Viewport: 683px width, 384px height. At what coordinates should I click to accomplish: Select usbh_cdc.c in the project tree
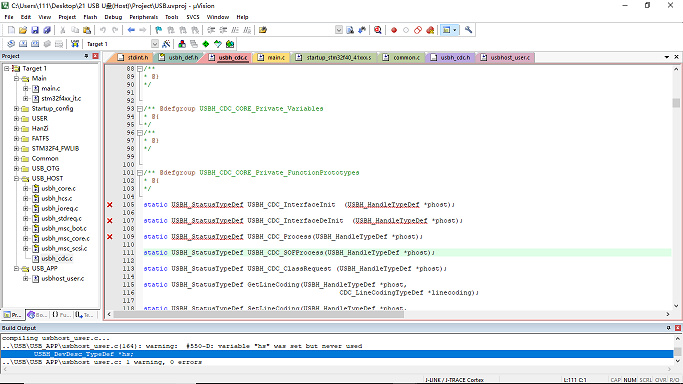coord(57,259)
